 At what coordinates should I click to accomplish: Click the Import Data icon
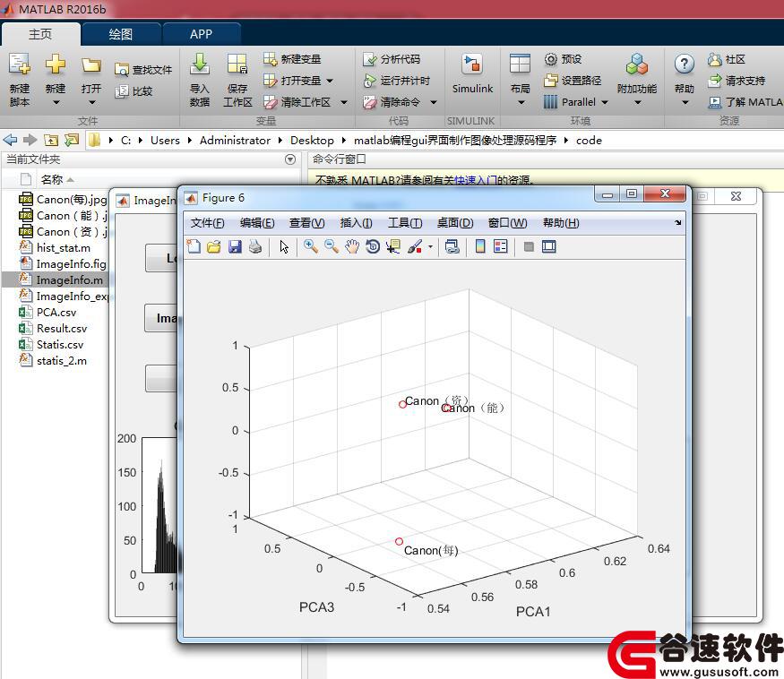(x=200, y=64)
